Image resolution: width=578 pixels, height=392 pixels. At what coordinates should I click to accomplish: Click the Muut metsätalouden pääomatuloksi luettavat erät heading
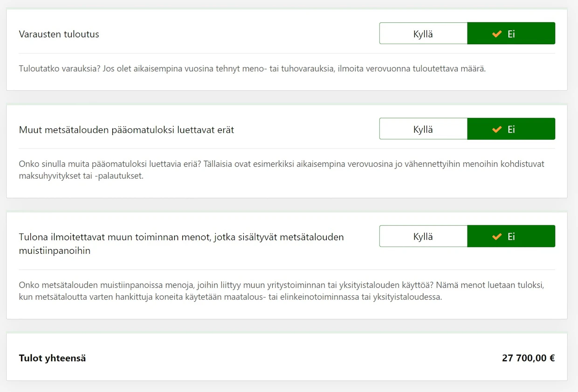126,130
